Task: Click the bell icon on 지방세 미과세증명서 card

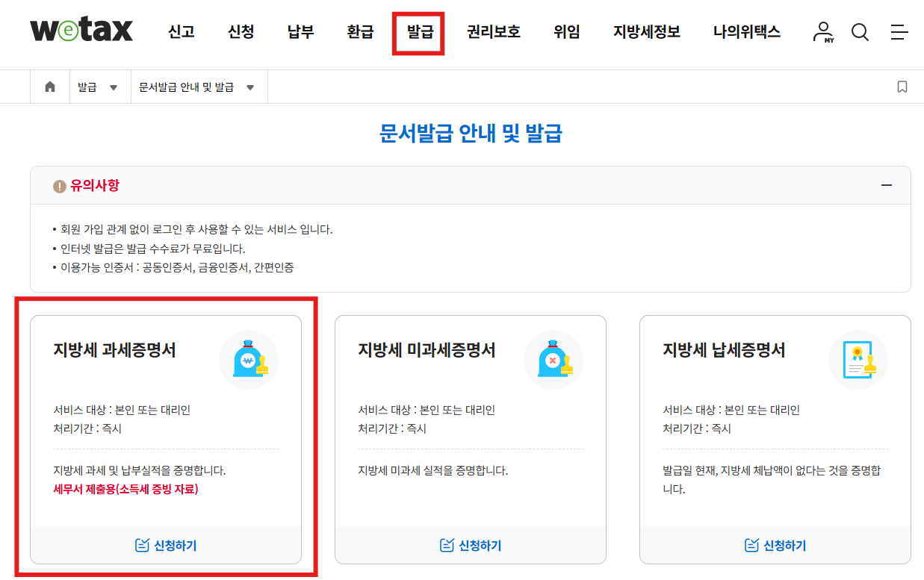Action: click(554, 359)
